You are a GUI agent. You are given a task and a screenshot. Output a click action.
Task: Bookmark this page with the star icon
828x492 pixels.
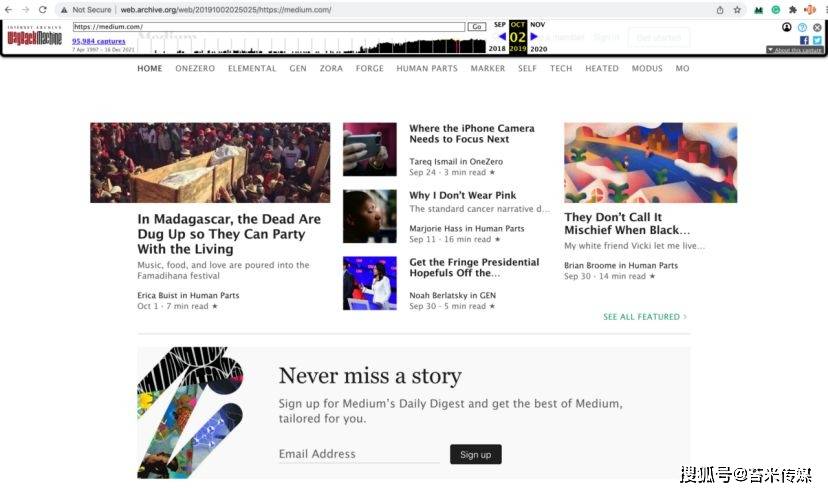[x=737, y=10]
